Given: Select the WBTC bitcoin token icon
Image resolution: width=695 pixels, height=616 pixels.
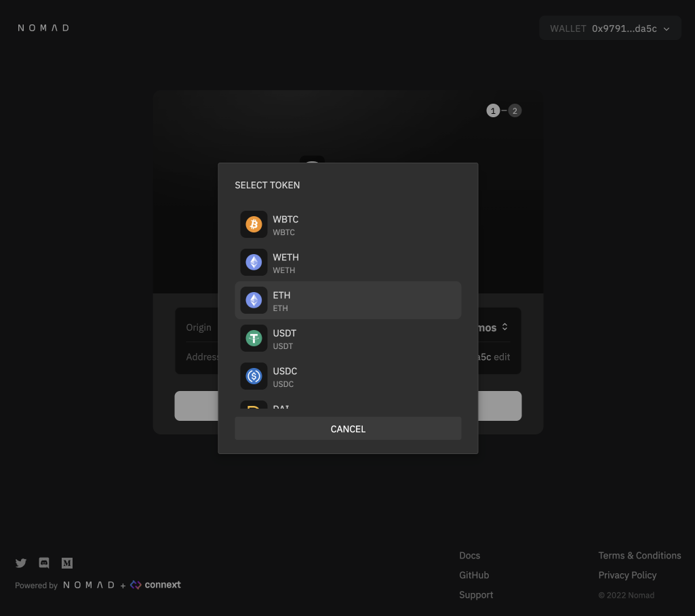Looking at the screenshot, I should tap(254, 224).
